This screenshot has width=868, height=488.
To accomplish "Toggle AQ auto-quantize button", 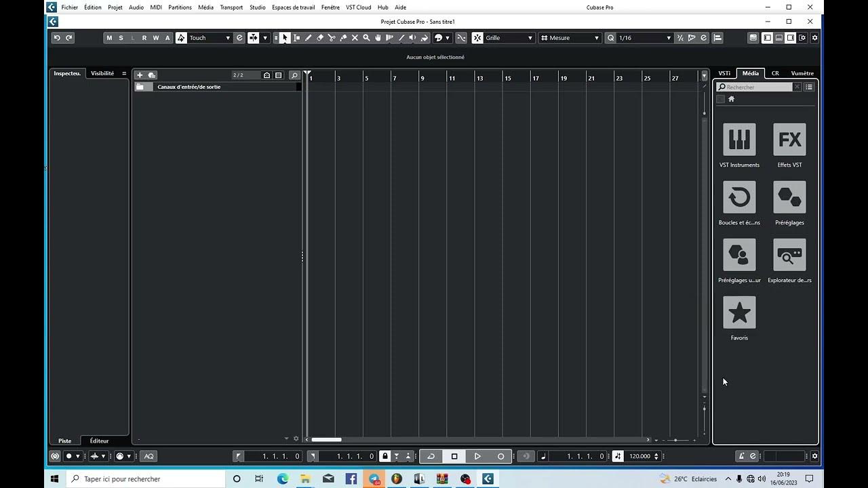I will (149, 456).
